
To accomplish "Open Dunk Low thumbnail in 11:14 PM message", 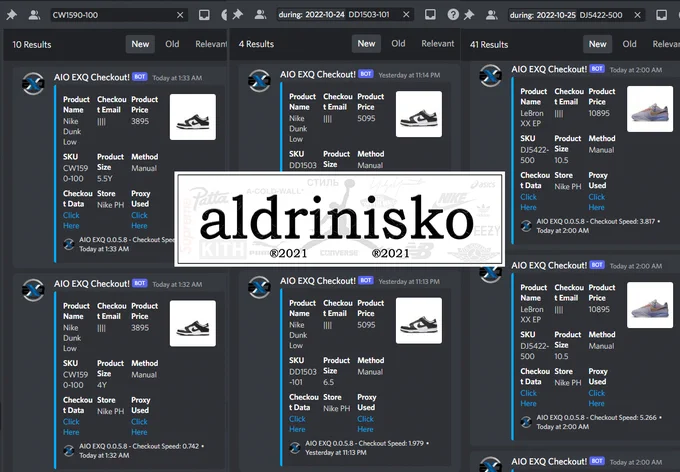I will click(419, 114).
